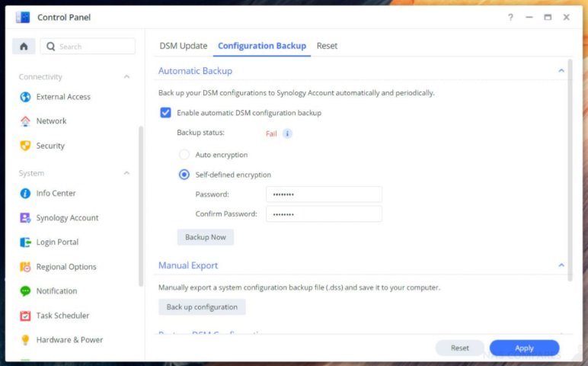Close the Control Panel window
Screen dimensions: 588x366
click(566, 18)
